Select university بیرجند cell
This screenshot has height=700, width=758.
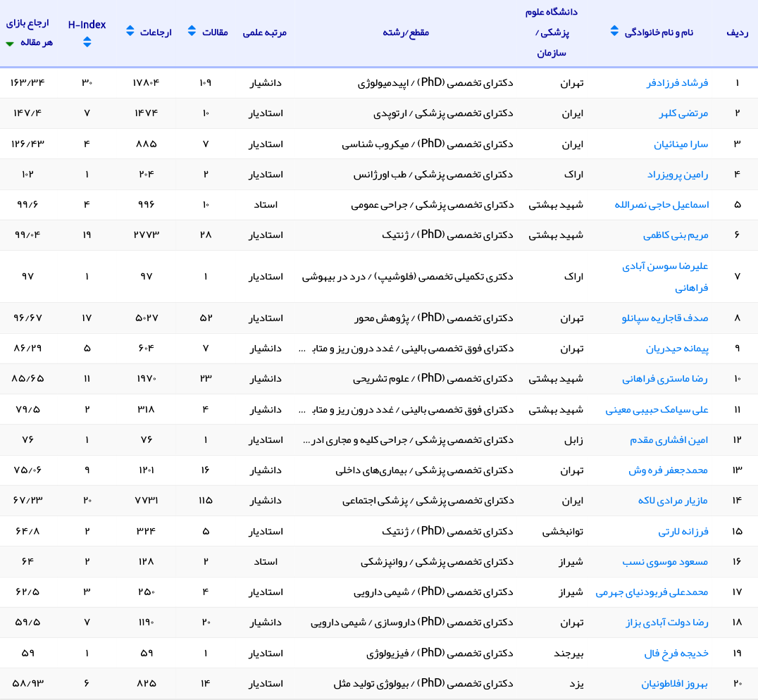coord(568,654)
